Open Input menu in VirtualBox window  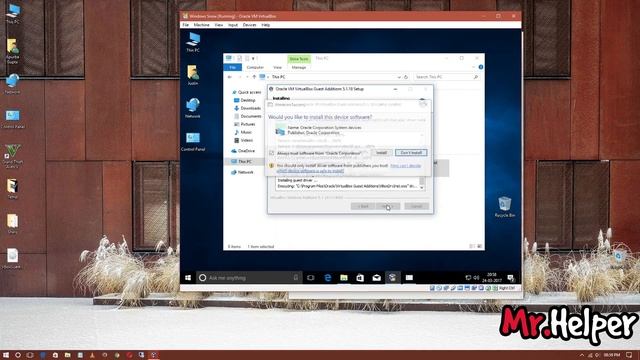click(233, 25)
